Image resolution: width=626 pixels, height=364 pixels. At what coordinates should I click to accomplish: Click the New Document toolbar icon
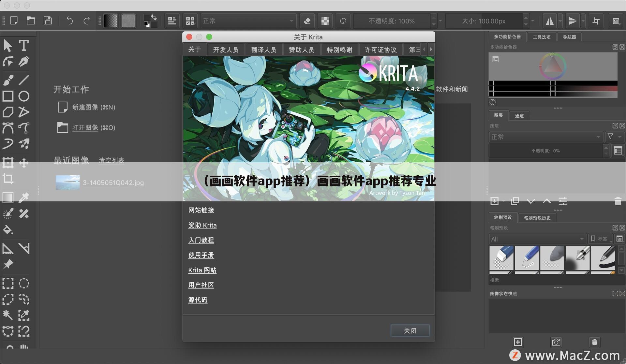(x=14, y=21)
